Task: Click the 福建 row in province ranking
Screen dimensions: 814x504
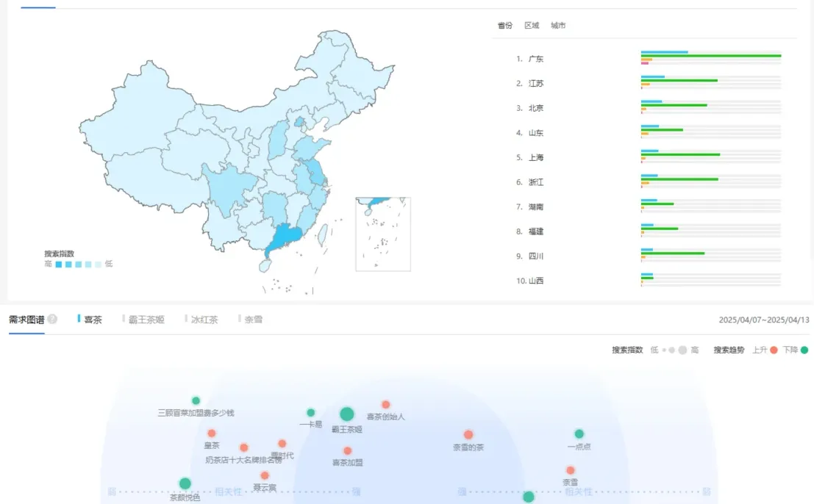Action: coord(648,231)
